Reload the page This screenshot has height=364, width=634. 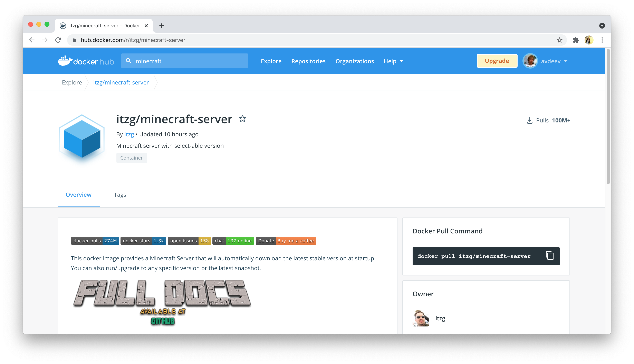click(x=58, y=40)
